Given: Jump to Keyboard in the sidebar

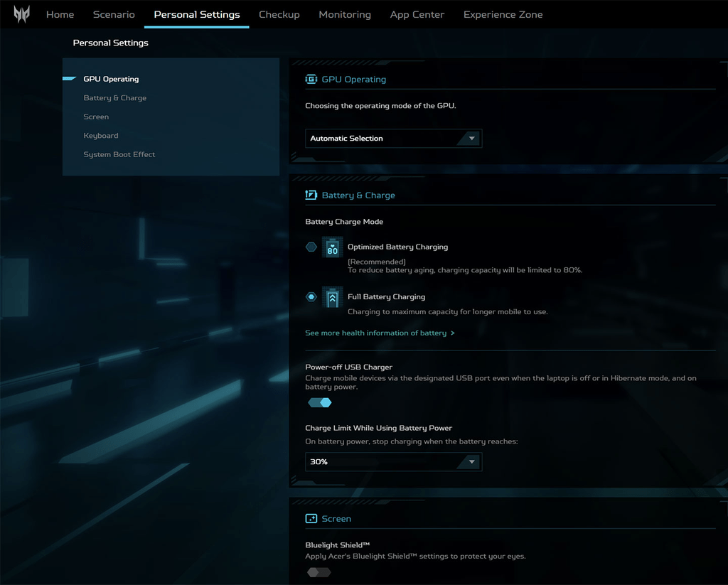Looking at the screenshot, I should (101, 136).
